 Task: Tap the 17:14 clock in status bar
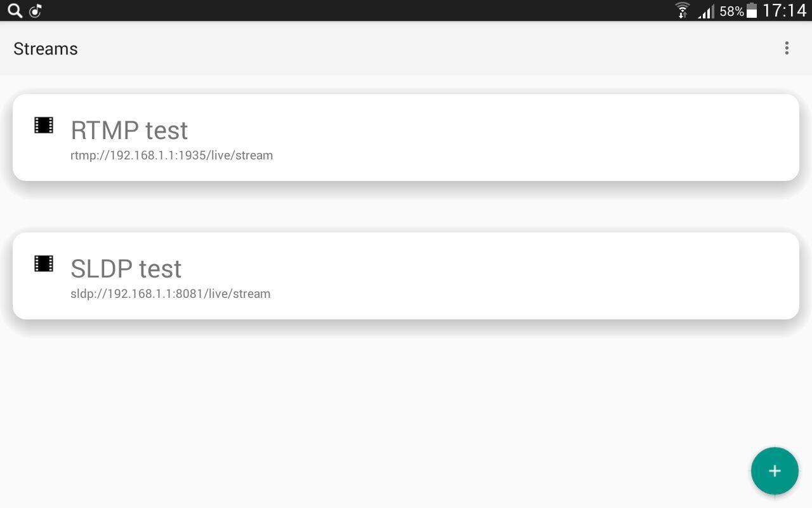tap(784, 10)
